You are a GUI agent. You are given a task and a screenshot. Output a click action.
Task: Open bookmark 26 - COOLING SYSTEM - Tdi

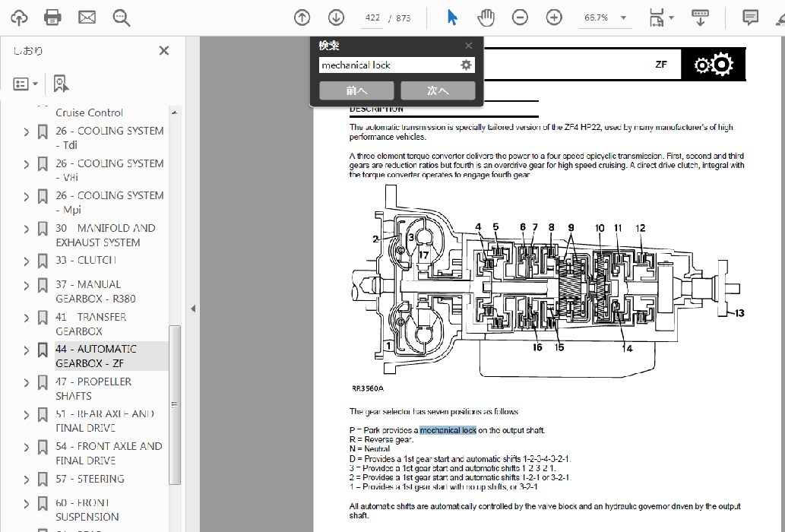coord(109,138)
